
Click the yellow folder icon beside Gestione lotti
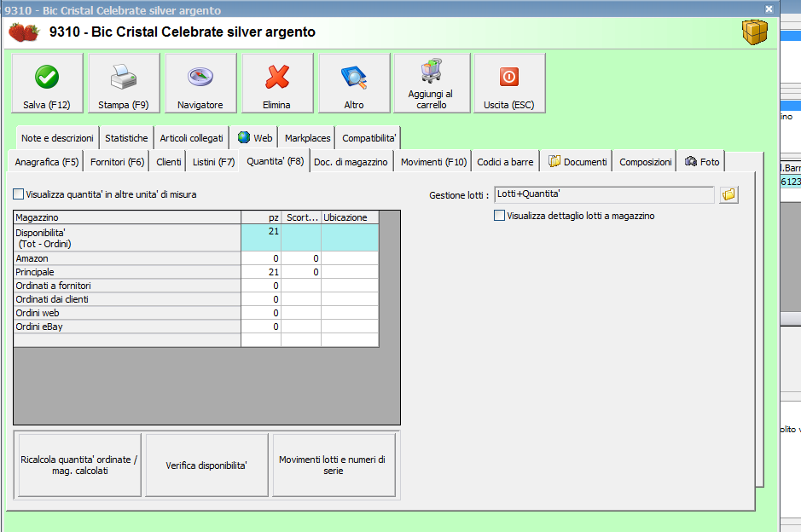pyautogui.click(x=729, y=194)
